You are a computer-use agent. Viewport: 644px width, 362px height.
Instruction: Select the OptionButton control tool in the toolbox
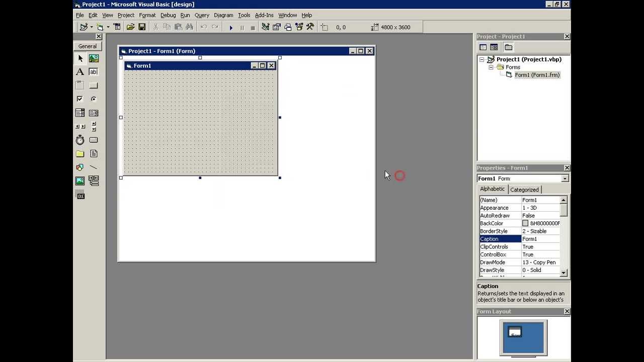point(94,99)
